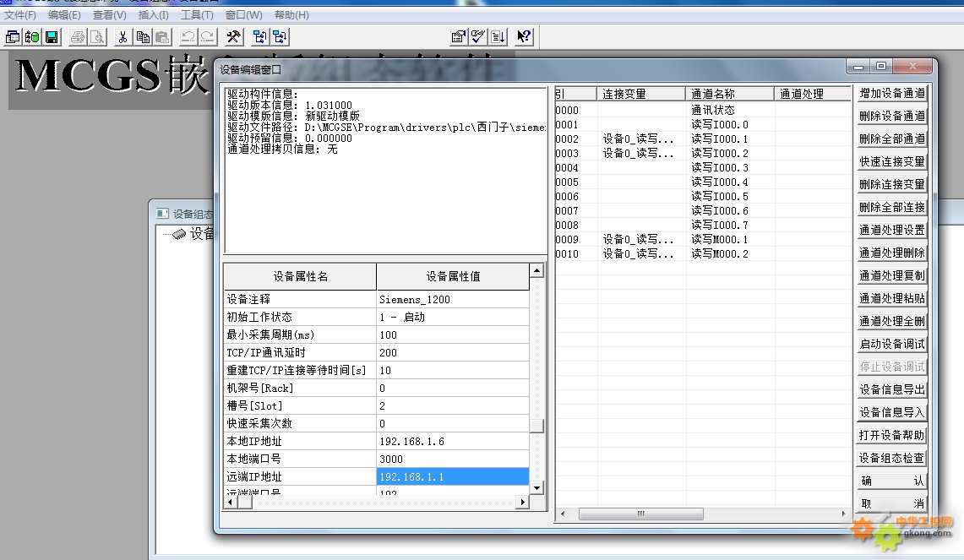
Task: Click 通道处理删除 button
Action: point(891,253)
